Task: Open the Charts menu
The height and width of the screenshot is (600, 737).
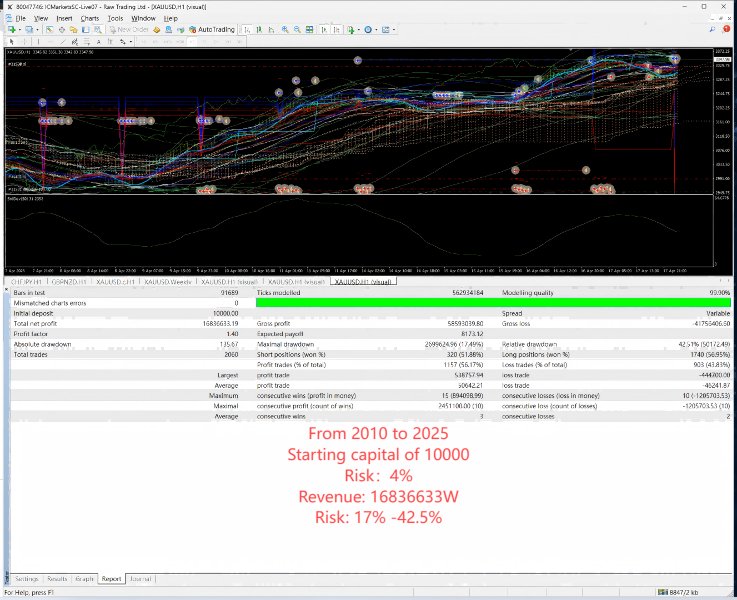Action: 90,18
